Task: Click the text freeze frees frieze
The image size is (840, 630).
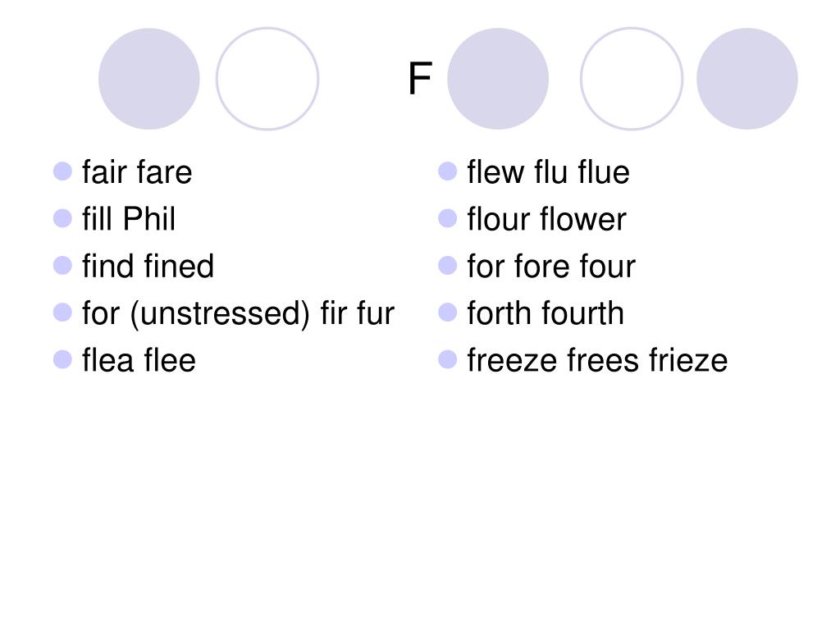Action: coord(597,360)
